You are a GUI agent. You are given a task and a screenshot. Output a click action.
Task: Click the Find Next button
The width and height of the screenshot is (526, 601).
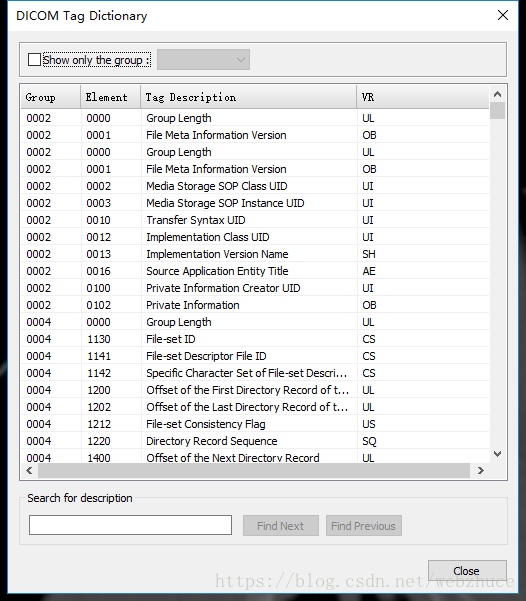[x=281, y=525]
